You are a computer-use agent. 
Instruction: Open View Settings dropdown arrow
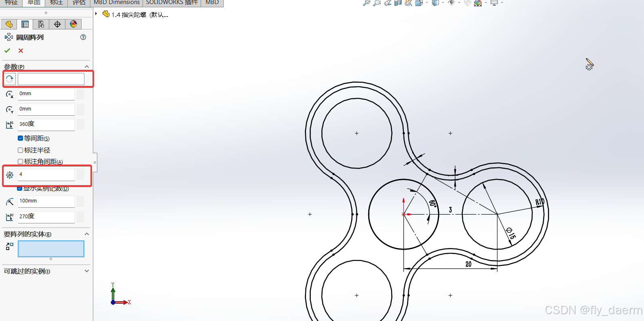(502, 3)
